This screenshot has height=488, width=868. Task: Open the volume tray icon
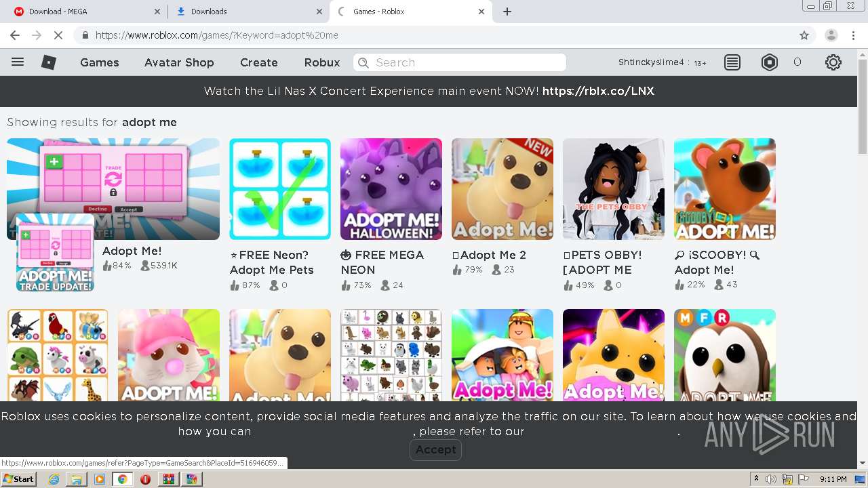[771, 479]
